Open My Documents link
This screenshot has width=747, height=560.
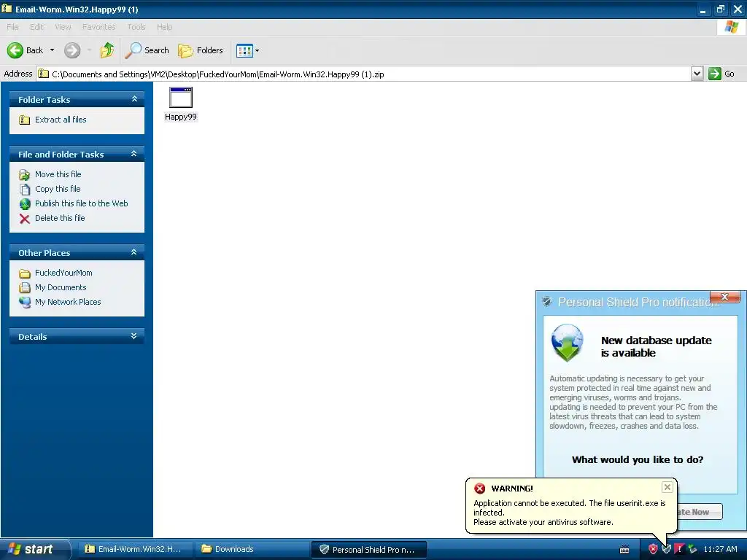pyautogui.click(x=61, y=287)
